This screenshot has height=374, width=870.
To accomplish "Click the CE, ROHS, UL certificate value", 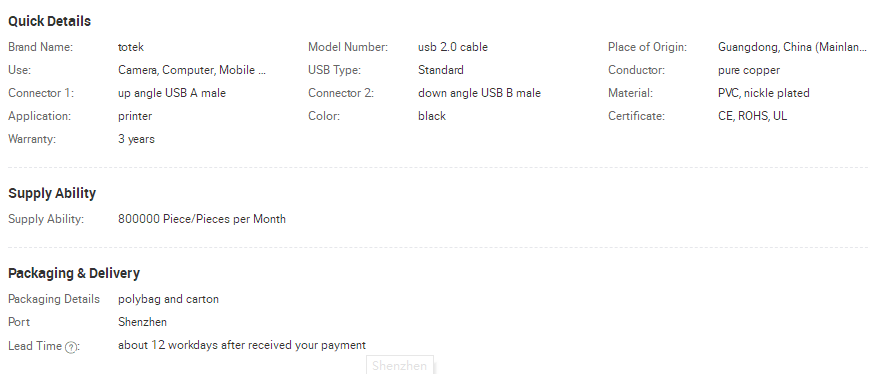I will (x=752, y=116).
